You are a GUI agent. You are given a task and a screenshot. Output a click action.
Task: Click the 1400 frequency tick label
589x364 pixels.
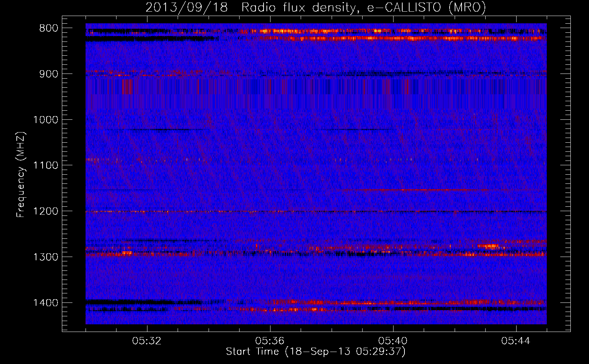pos(46,303)
